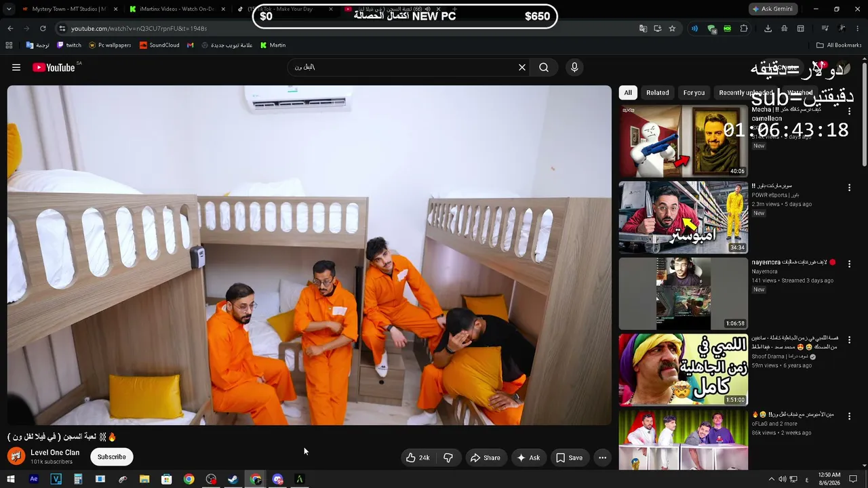Go to the YouTube home logo
This screenshot has height=488, width=868.
click(x=54, y=67)
